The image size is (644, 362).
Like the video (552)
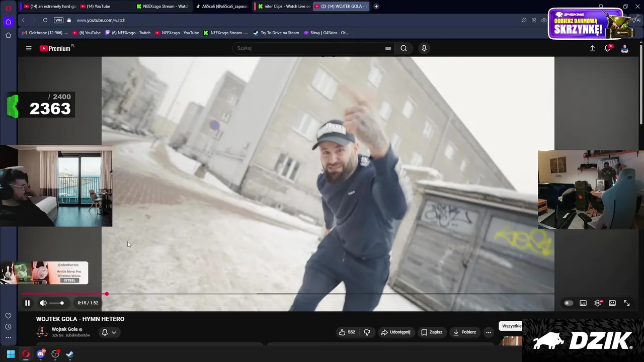[x=347, y=332]
